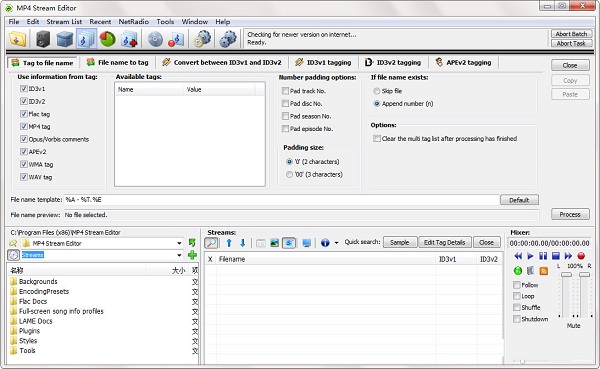The image size is (600, 369).
Task: Uncheck the Flac tag checkbox
Action: (x=24, y=114)
